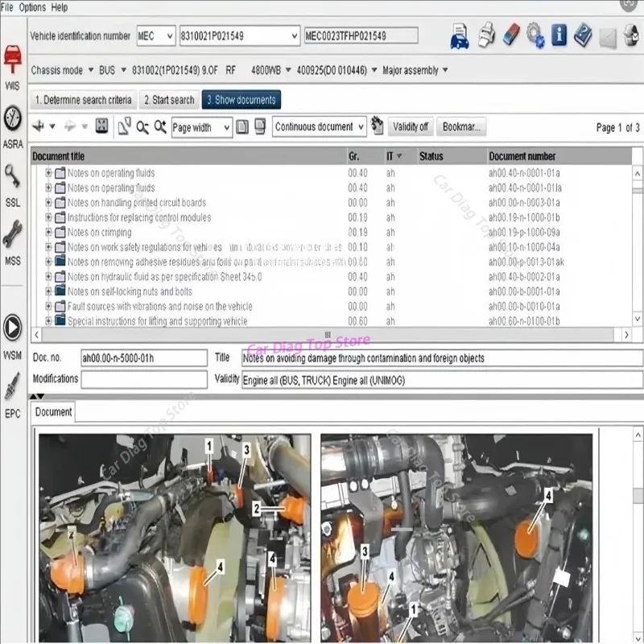Click document number ah00.19-p-1000-09a
Screen dimensions: 644x644
point(524,232)
